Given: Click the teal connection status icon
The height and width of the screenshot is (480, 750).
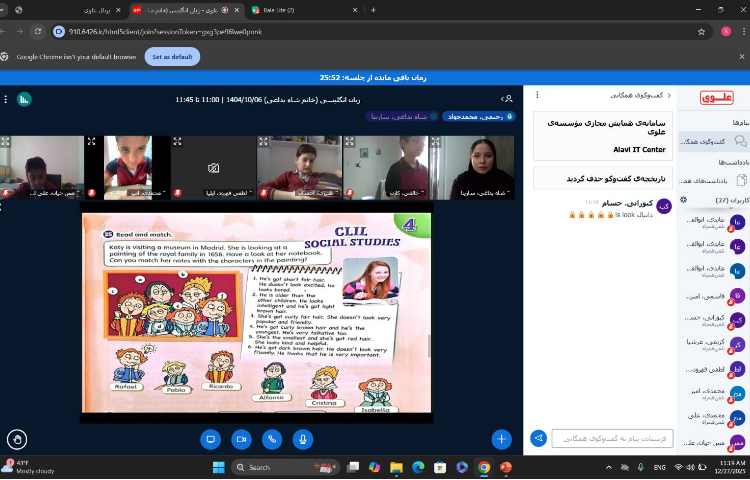Looking at the screenshot, I should (x=24, y=99).
